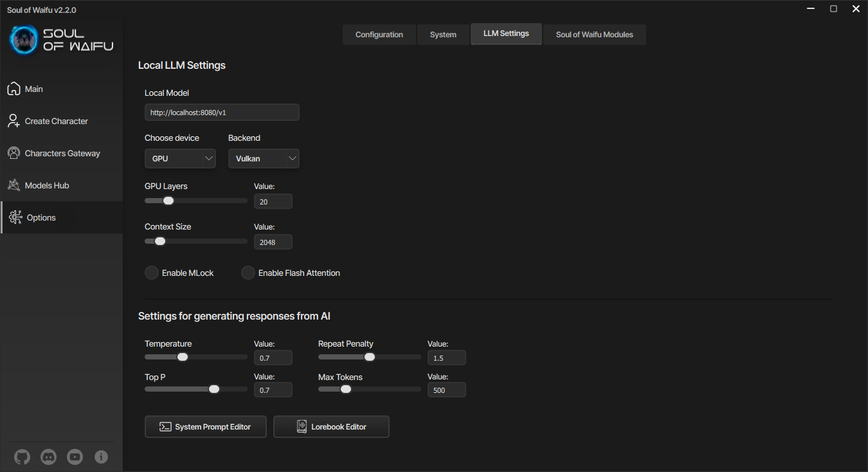Screen dimensions: 868x472
Task: Switch to the System tab
Action: pos(443,35)
